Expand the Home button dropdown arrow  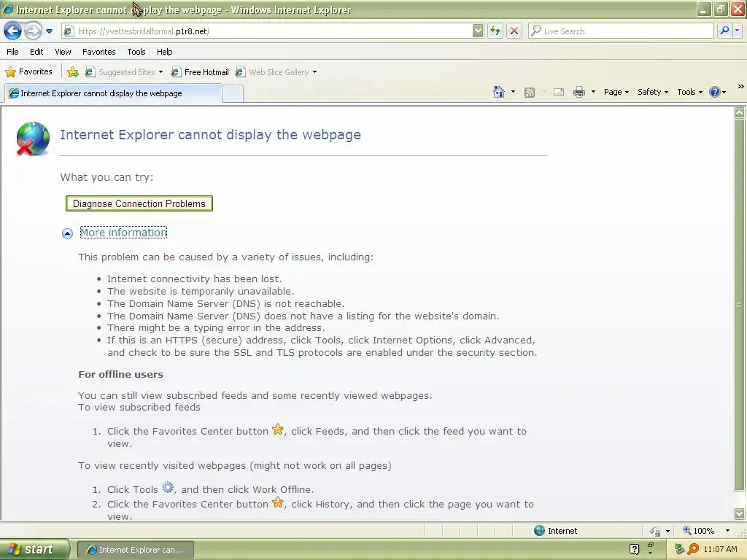point(513,91)
